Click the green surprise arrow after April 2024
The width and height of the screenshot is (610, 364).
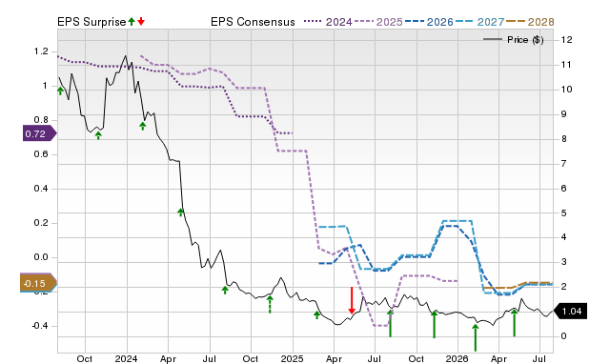click(180, 212)
